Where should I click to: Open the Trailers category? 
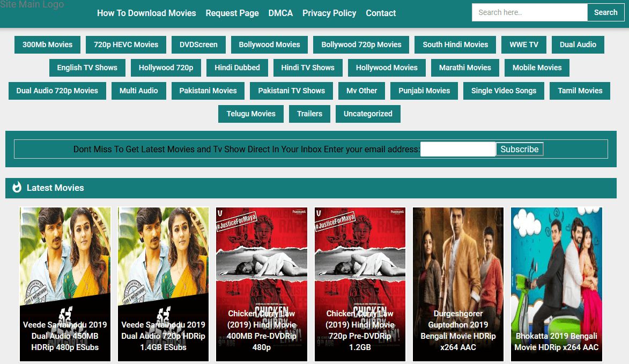309,114
